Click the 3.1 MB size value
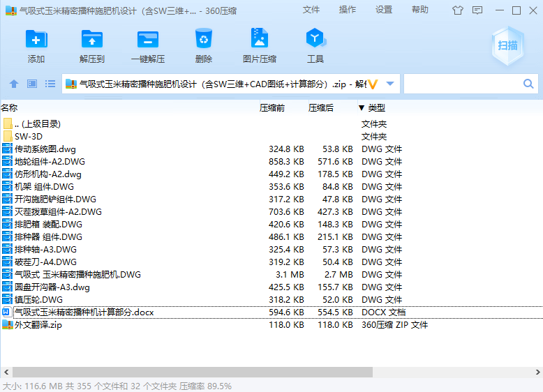The width and height of the screenshot is (543, 392). point(290,275)
